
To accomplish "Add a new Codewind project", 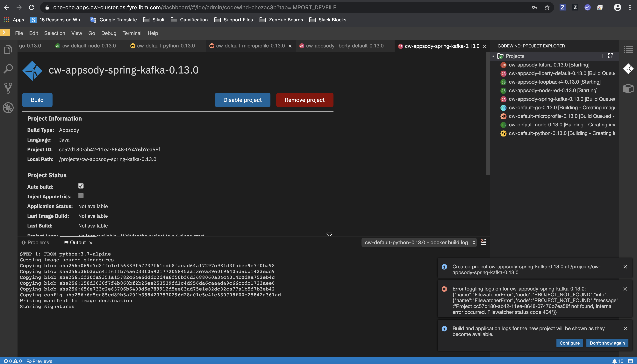I will coord(603,55).
